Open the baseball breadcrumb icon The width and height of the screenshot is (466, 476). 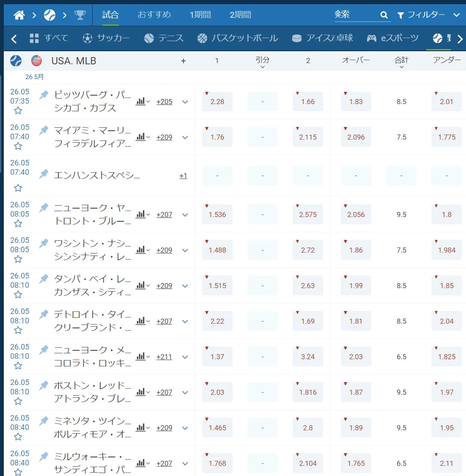click(x=49, y=15)
